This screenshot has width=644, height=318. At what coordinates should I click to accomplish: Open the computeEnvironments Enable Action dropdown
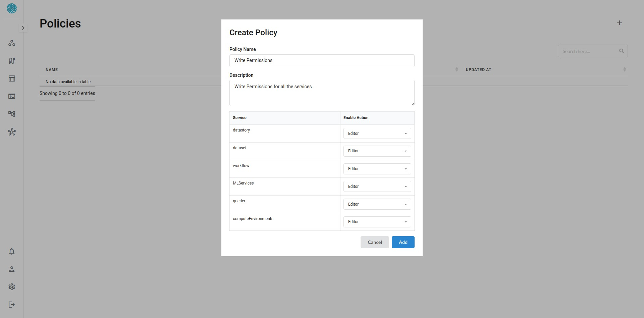point(377,222)
